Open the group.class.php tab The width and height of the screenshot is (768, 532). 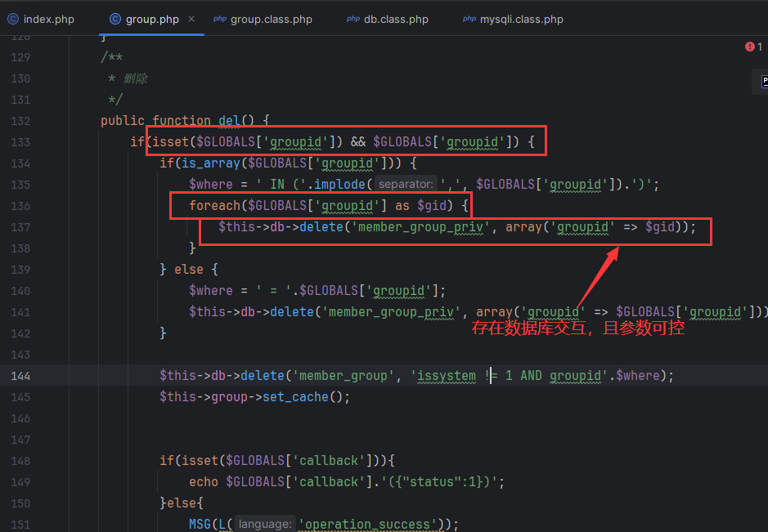click(271, 19)
